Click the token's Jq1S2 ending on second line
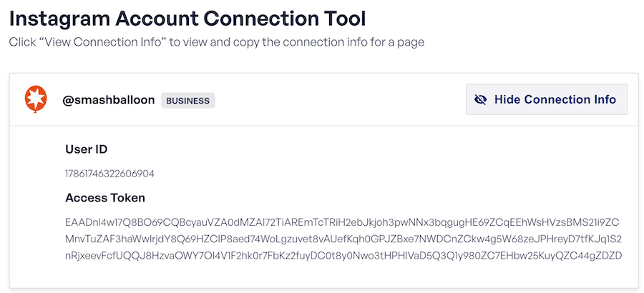The height and width of the screenshot is (293, 644). (x=606, y=239)
